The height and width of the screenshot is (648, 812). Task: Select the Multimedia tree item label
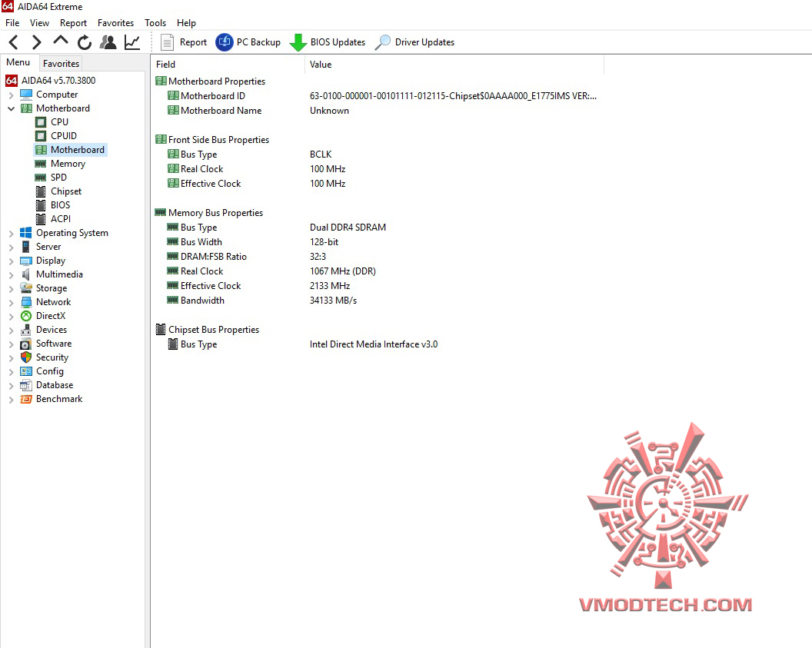click(59, 274)
